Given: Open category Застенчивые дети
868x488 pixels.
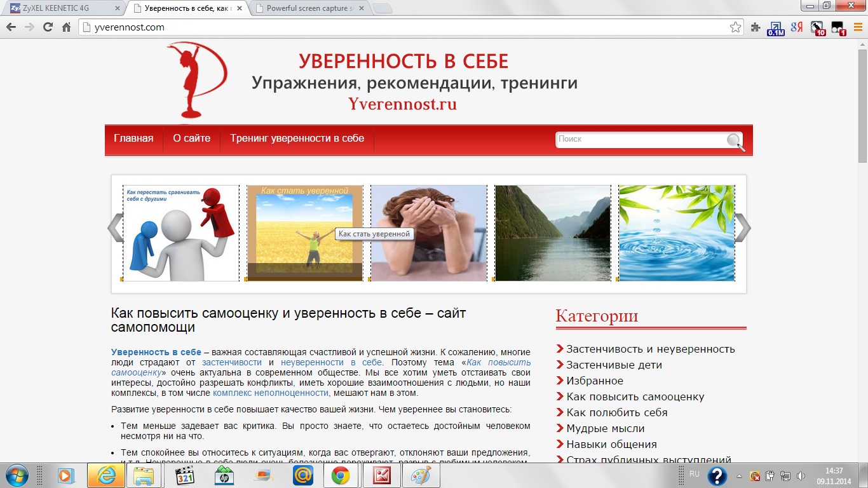Looking at the screenshot, I should pyautogui.click(x=614, y=365).
